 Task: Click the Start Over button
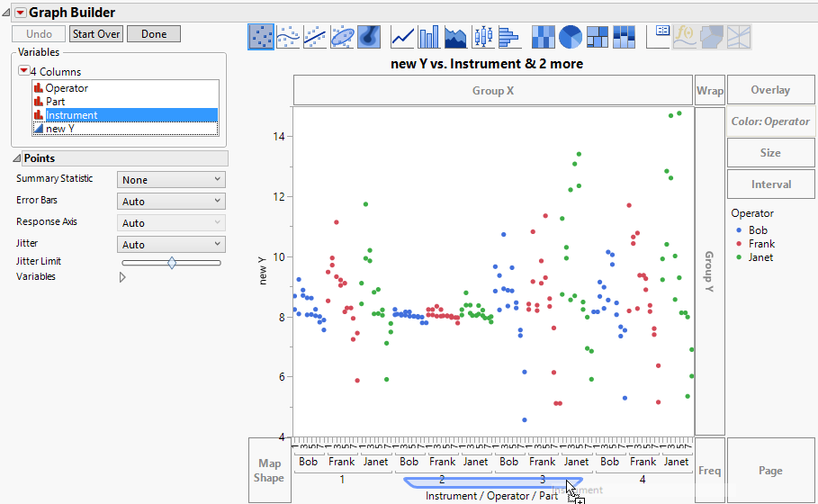pyautogui.click(x=96, y=34)
